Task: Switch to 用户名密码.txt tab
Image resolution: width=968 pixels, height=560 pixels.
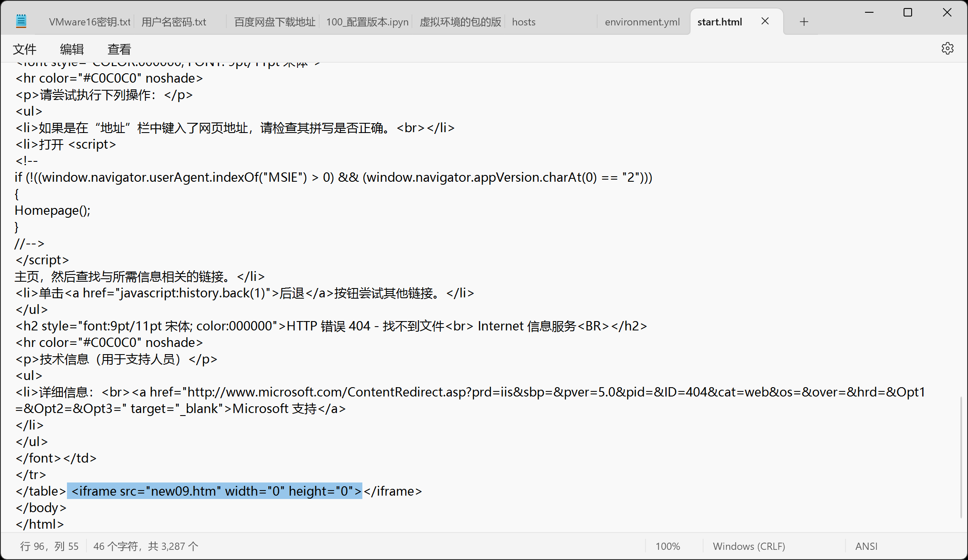Action: [174, 22]
